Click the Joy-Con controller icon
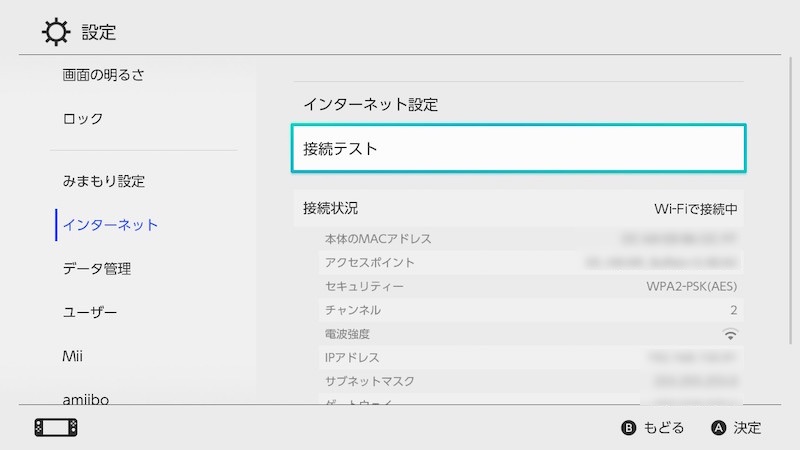800x450 pixels. [55, 428]
